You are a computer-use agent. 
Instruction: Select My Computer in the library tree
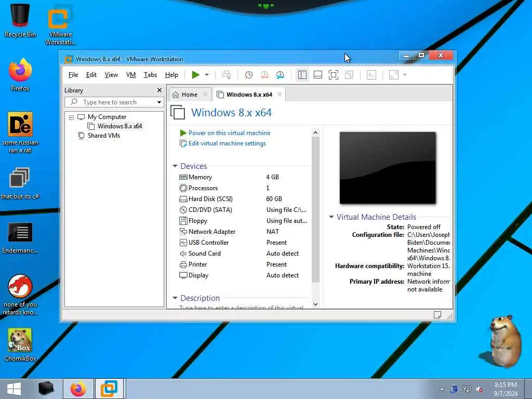click(x=107, y=117)
